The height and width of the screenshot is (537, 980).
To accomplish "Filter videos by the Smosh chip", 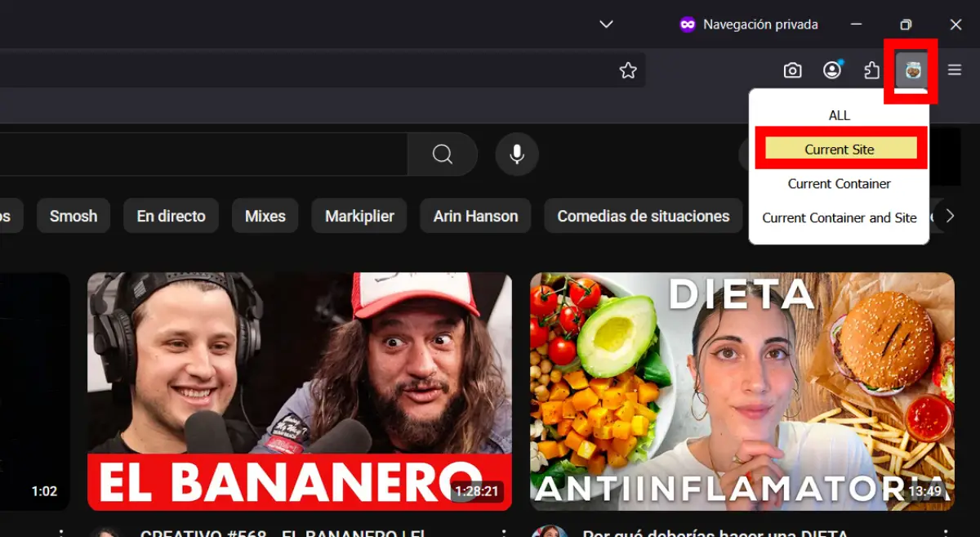I will tap(73, 217).
